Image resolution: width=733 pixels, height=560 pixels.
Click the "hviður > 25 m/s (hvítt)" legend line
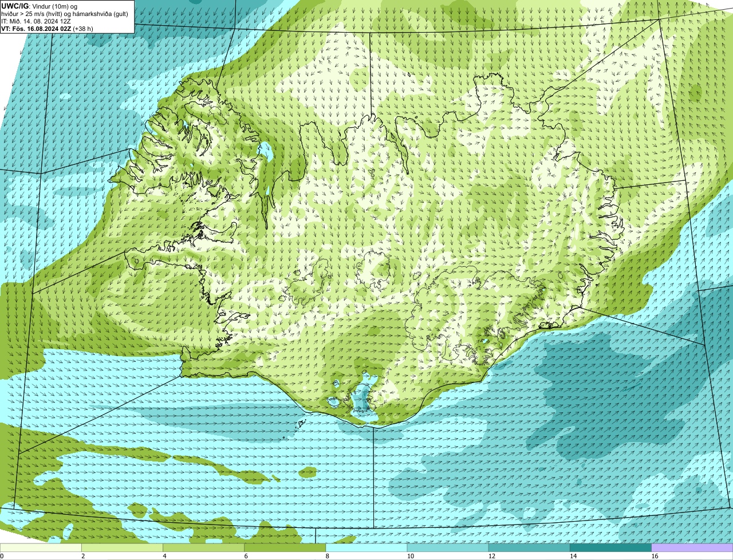65,14
